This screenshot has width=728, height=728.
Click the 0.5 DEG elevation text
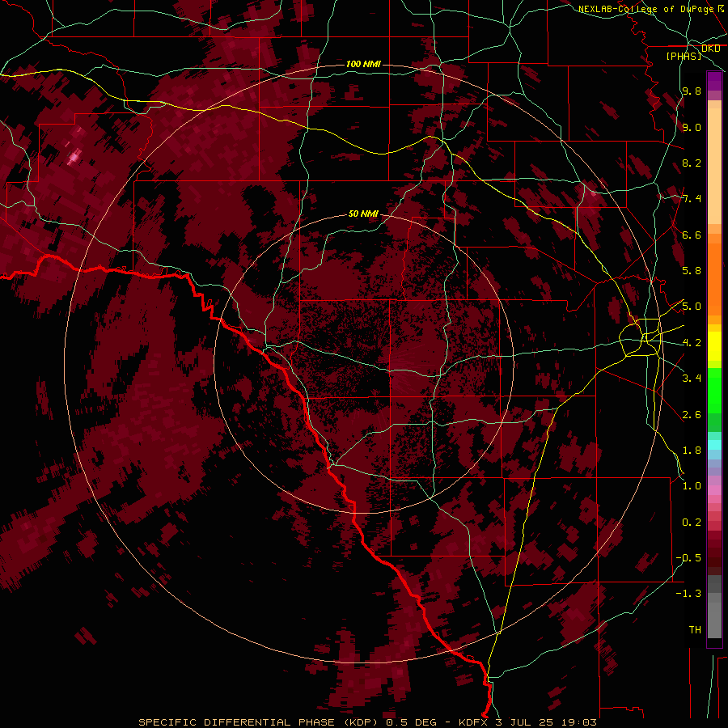412,722
